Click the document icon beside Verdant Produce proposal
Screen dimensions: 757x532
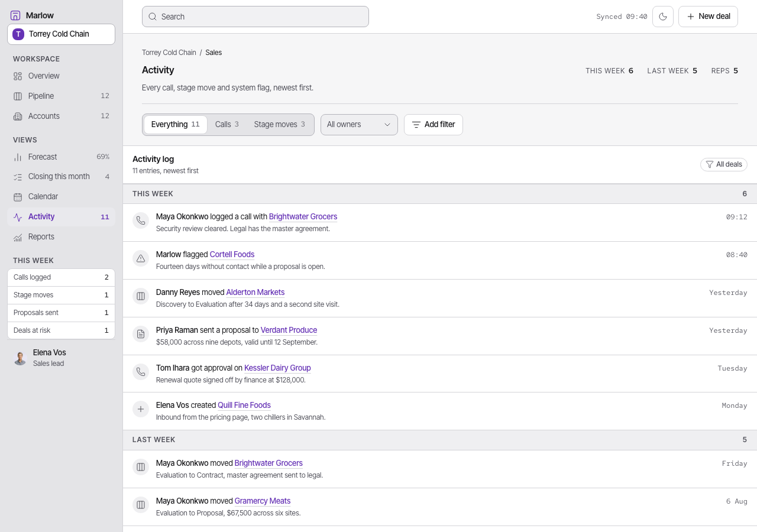[x=141, y=334]
